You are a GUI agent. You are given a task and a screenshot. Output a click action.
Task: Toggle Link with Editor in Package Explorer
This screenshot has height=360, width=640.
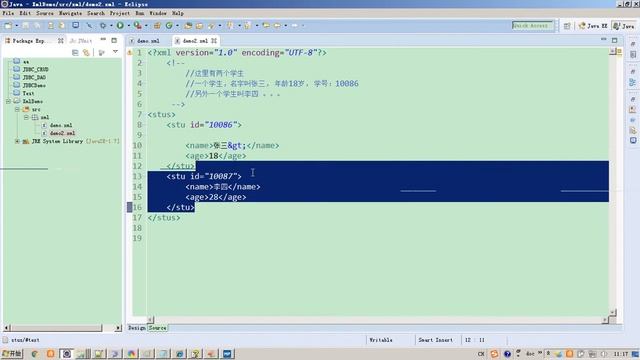pyautogui.click(x=86, y=53)
